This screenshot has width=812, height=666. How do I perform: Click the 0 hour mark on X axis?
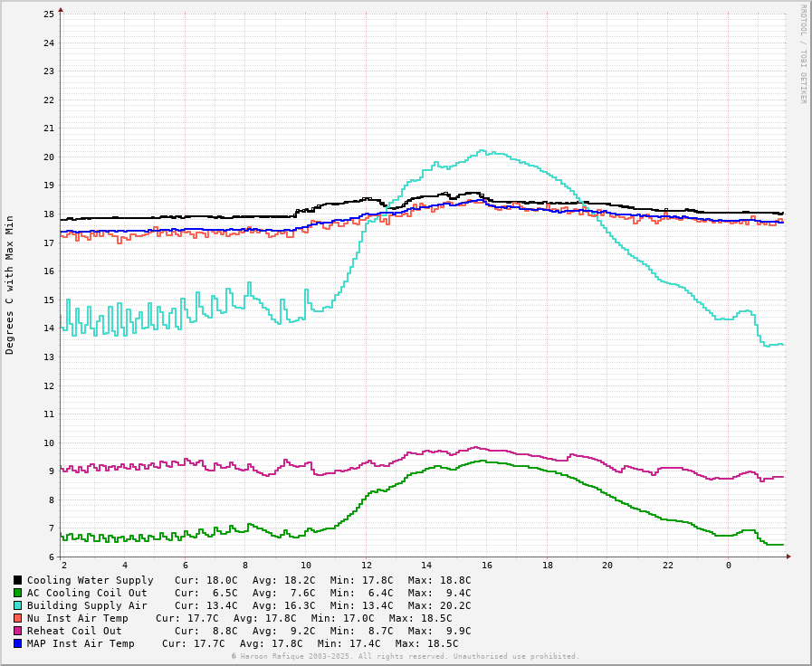[x=728, y=566]
